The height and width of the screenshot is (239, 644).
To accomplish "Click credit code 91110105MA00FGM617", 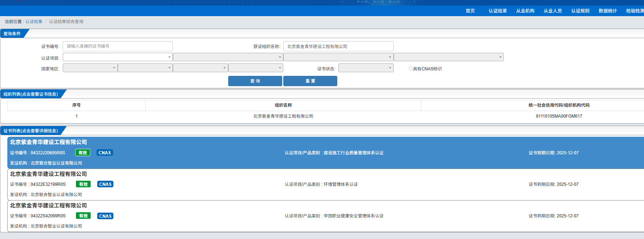I will coord(559,116).
